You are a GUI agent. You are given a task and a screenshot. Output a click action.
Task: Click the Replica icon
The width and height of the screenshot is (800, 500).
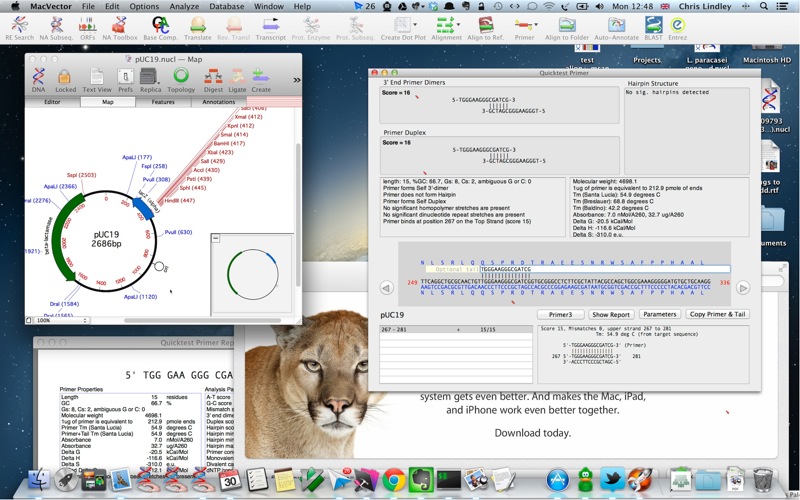pyautogui.click(x=150, y=80)
